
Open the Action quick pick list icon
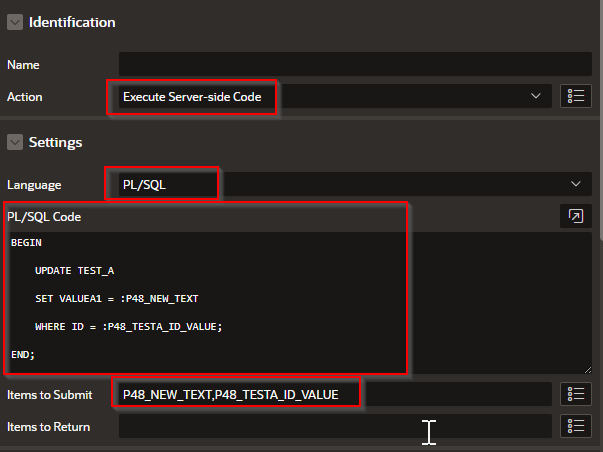tap(576, 96)
